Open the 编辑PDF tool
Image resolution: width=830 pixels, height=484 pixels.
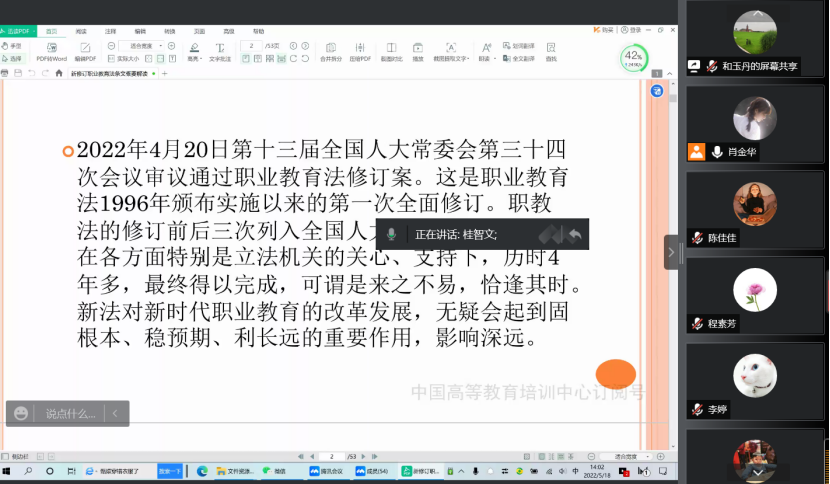[x=87, y=50]
